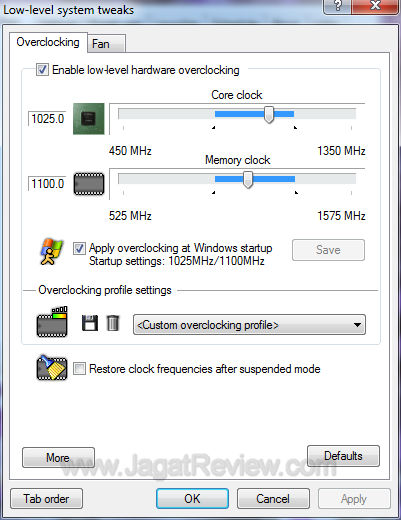Close the Low-level system tweaks dialog
The image size is (401, 520).
tap(375, 6)
